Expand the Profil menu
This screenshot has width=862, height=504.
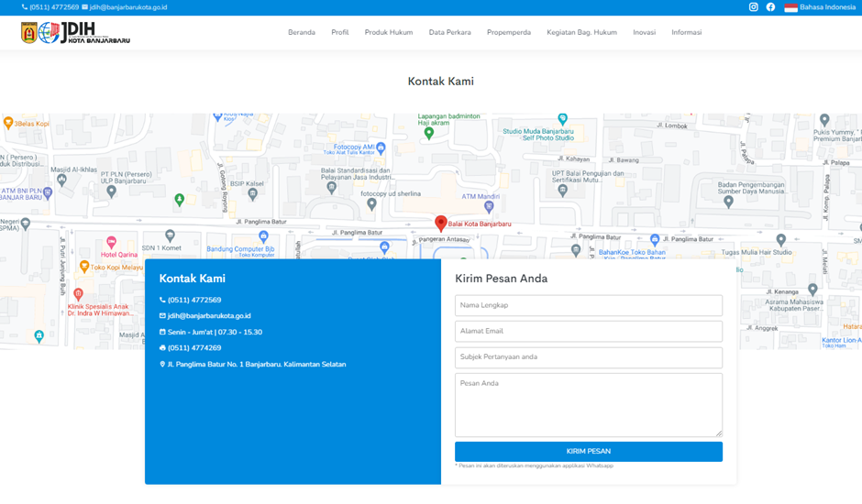click(339, 32)
